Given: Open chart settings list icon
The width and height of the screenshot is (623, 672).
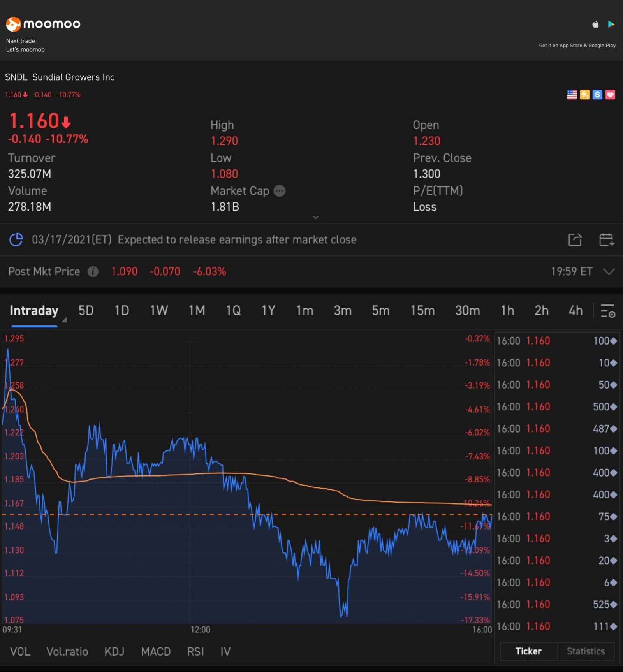Looking at the screenshot, I should coord(607,311).
